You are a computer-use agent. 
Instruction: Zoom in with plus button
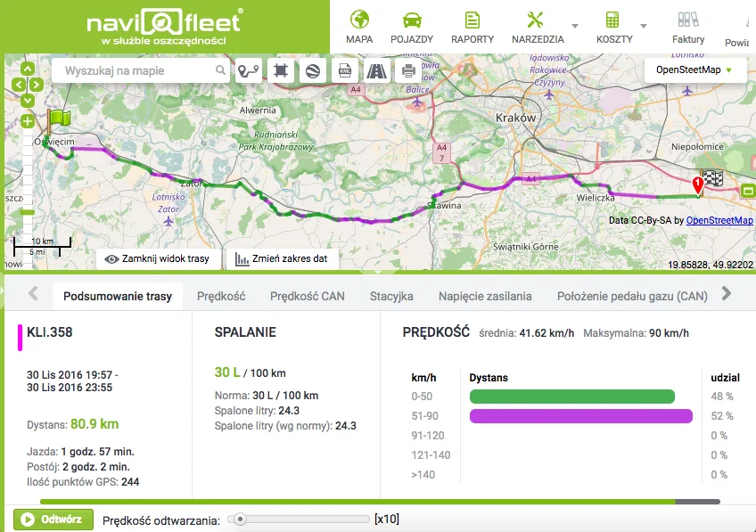pos(28,121)
